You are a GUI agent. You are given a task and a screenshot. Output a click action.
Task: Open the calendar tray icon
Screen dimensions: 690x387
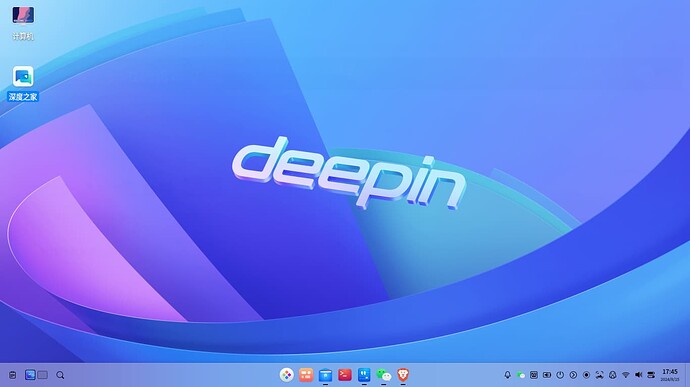point(534,375)
